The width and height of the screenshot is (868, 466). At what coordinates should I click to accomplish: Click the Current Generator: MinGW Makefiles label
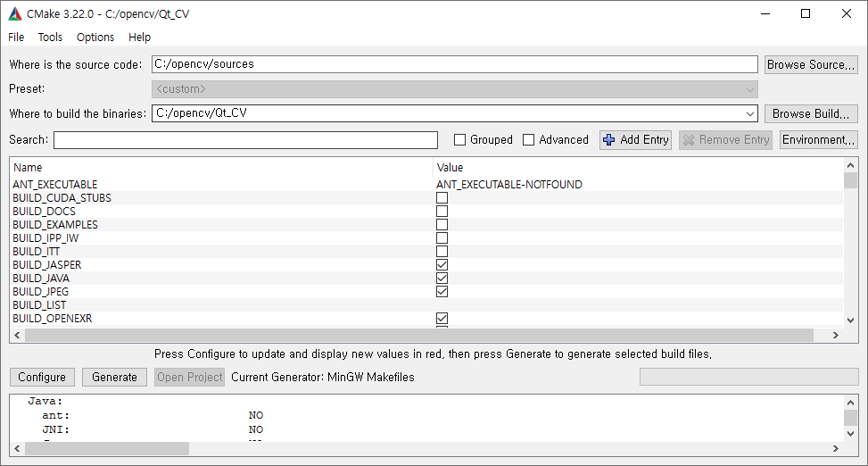coord(323,378)
